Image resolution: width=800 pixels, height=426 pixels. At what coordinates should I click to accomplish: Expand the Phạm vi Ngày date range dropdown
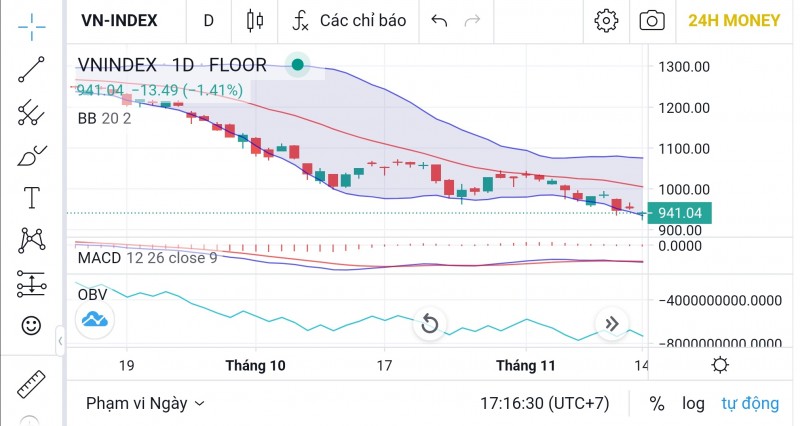coord(145,404)
